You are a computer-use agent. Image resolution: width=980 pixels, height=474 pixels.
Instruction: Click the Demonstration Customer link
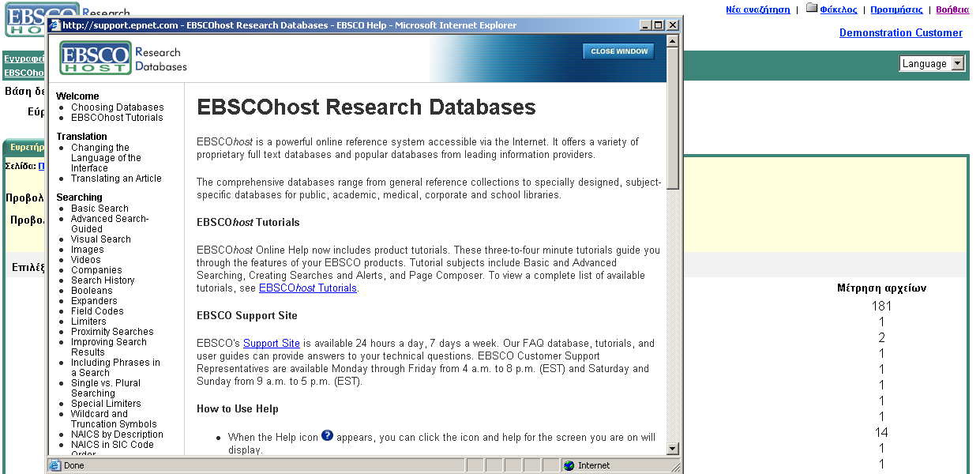coord(901,33)
